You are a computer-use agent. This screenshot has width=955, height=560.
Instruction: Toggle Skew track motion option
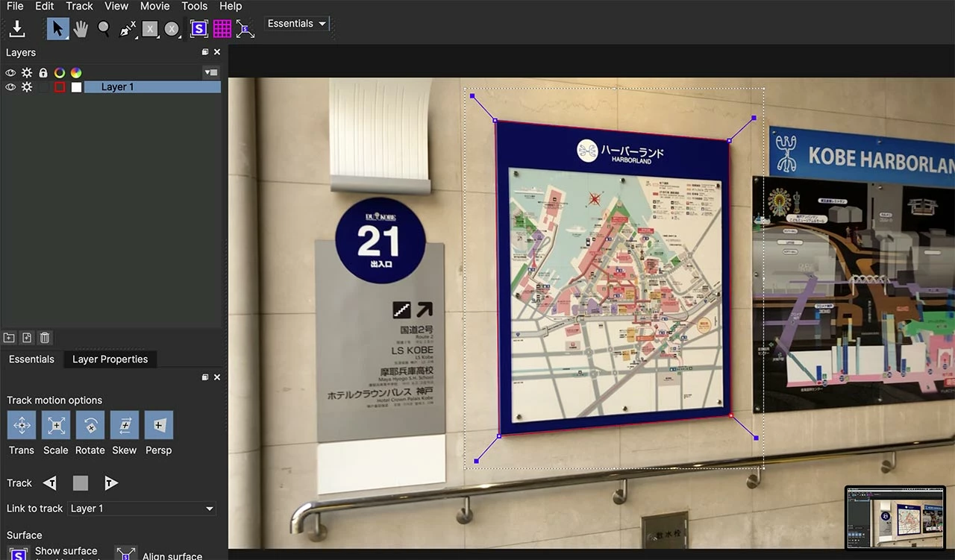pos(125,425)
